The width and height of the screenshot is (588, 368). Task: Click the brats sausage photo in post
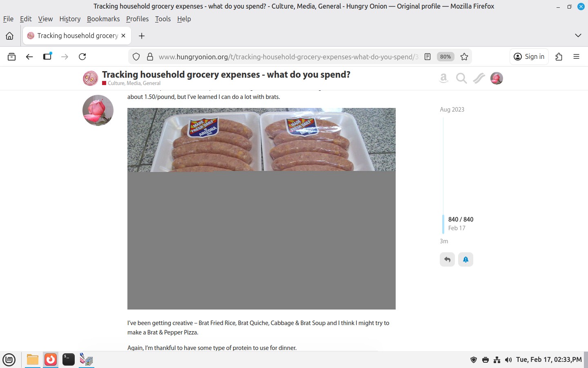pyautogui.click(x=261, y=140)
